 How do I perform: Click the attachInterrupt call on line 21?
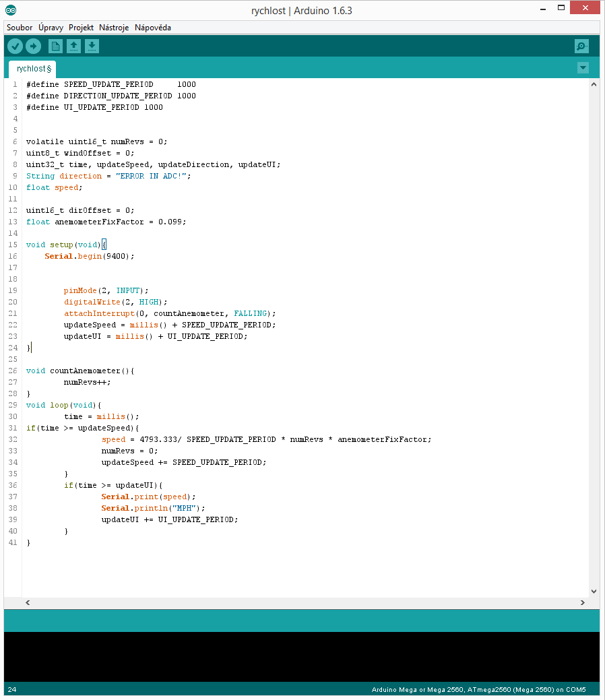pyautogui.click(x=170, y=313)
